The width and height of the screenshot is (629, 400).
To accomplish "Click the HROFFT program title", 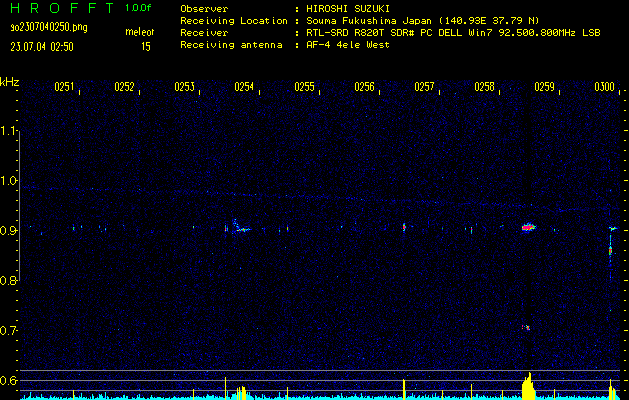I will (61, 7).
